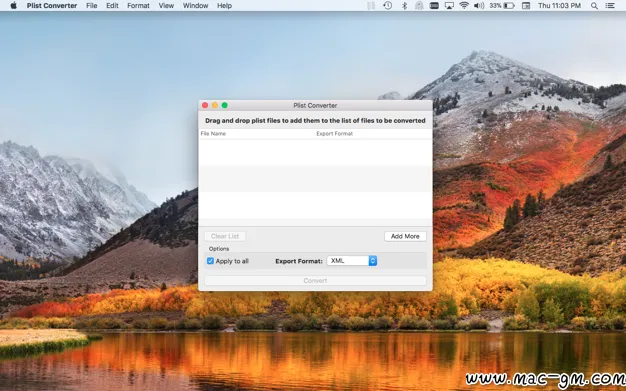Open the Wi-Fi status menu
Image resolution: width=626 pixels, height=391 pixels.
pyautogui.click(x=464, y=6)
